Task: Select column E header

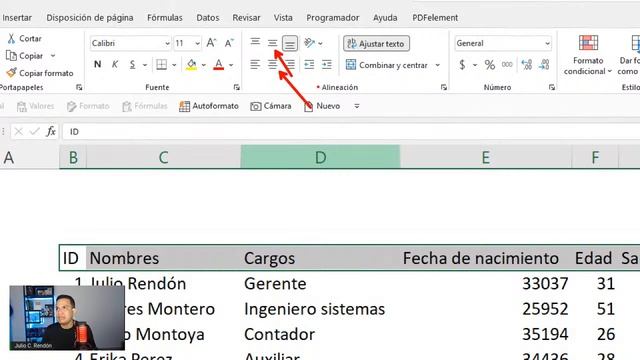Action: coord(486,157)
